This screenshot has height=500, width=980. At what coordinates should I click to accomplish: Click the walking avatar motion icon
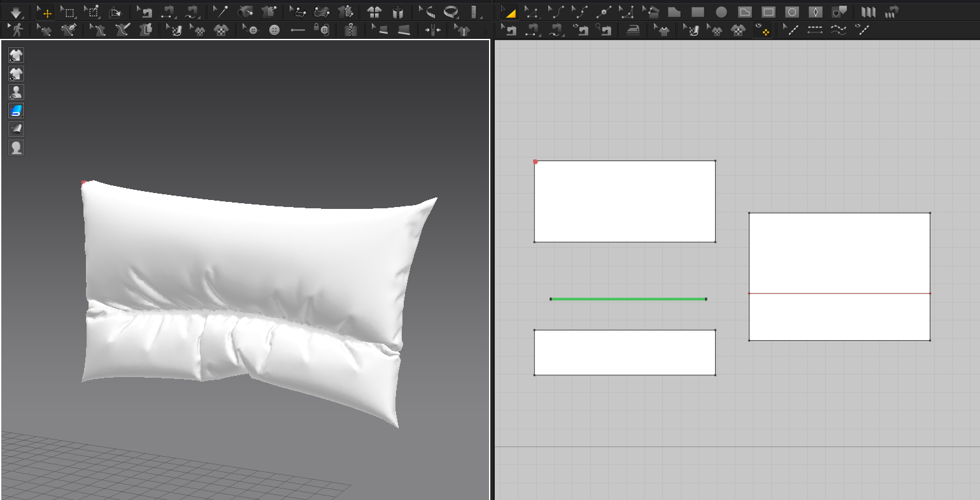point(17,29)
